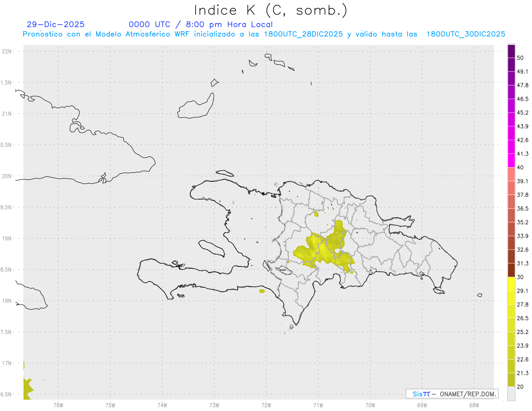This screenshot has width=532, height=411.
Task: Select the olive colorbar segment between 20 and 21.3
Action: coord(511,380)
